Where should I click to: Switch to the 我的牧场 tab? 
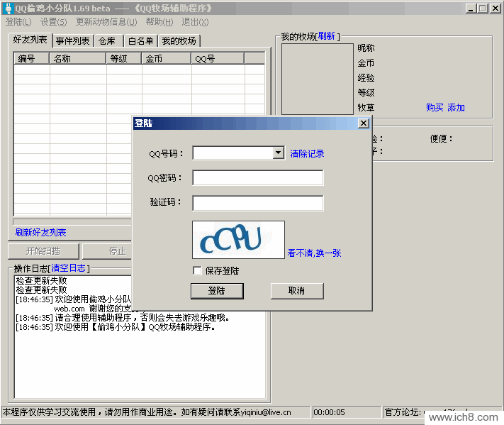pos(179,41)
